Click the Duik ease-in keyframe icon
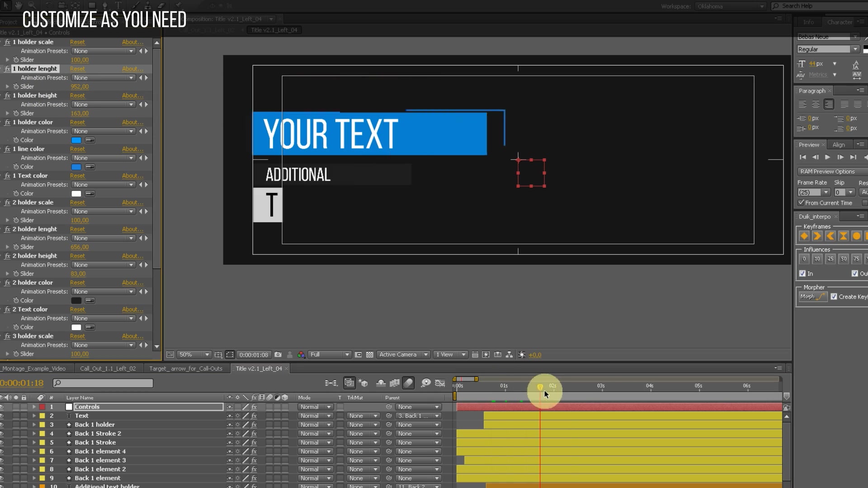 [817, 236]
